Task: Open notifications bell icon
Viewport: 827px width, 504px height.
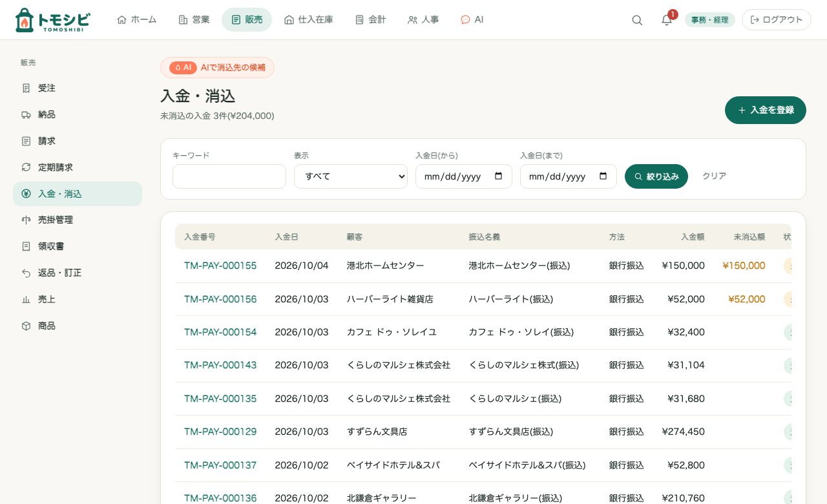Action: tap(667, 20)
